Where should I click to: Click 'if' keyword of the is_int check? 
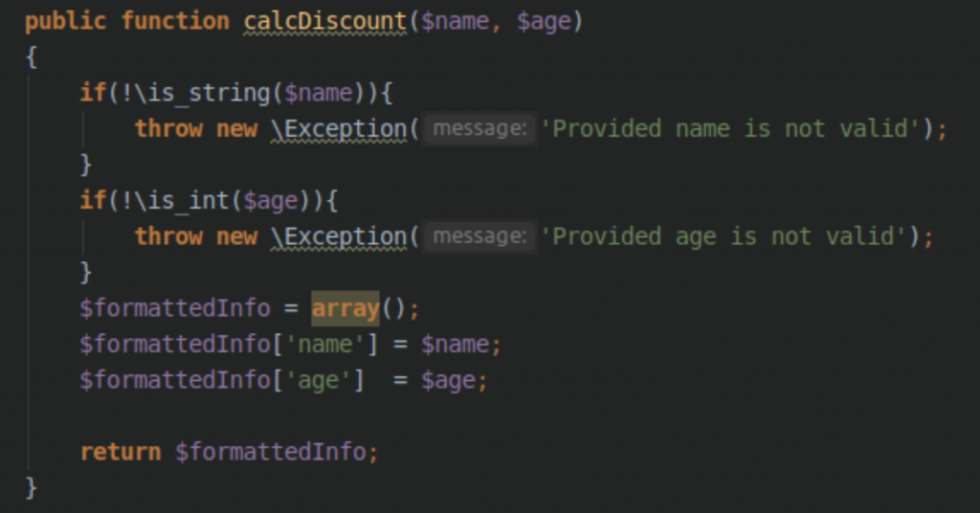93,201
